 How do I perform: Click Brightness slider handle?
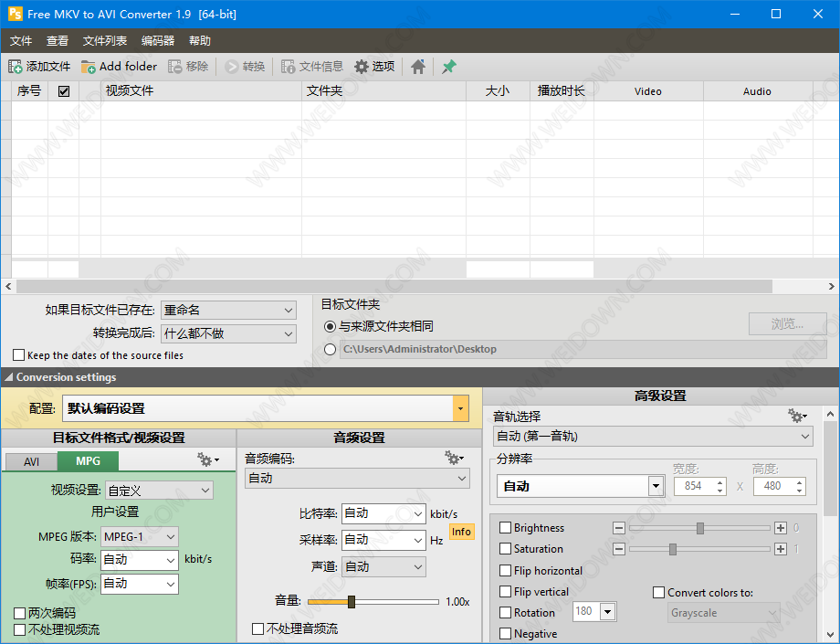(699, 528)
